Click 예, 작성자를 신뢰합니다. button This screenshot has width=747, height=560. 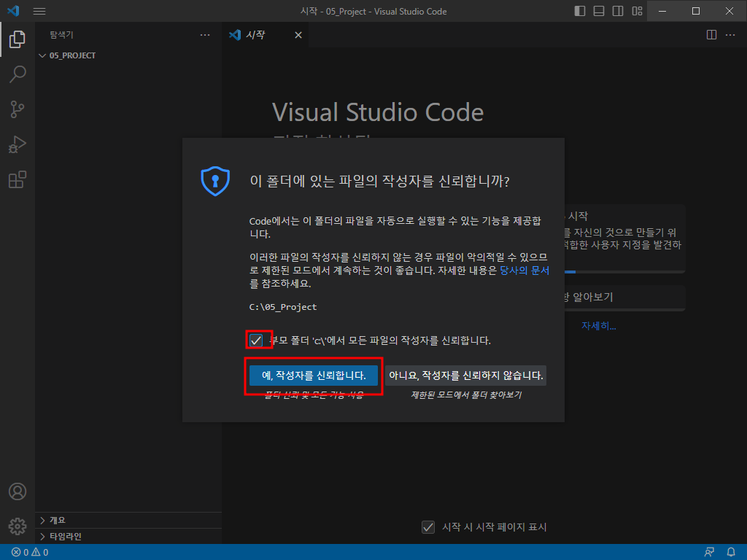(314, 376)
